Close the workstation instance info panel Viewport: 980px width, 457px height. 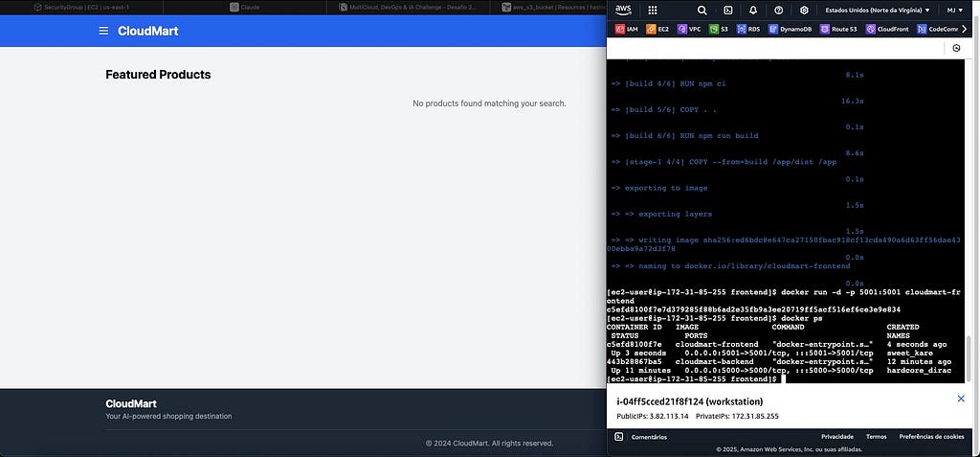pos(961,399)
